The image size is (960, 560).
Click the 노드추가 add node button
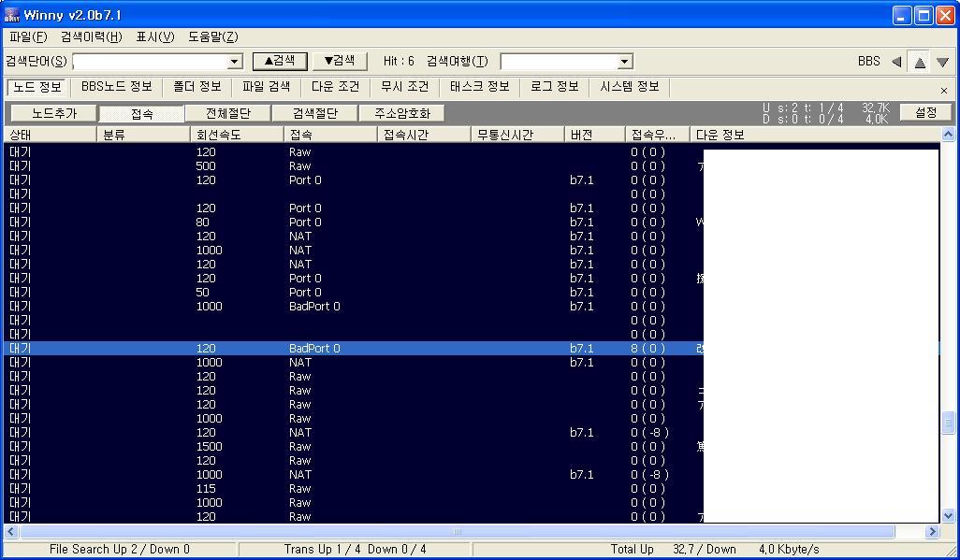[x=54, y=113]
